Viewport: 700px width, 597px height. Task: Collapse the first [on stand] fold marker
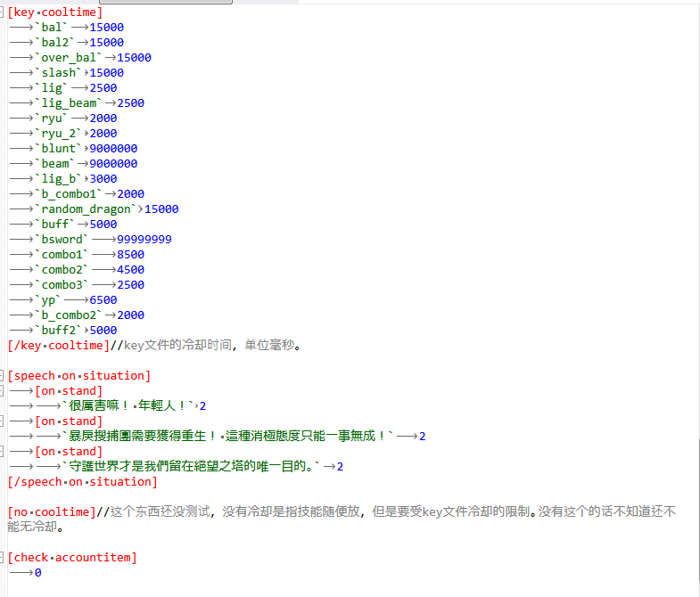tap(3, 391)
